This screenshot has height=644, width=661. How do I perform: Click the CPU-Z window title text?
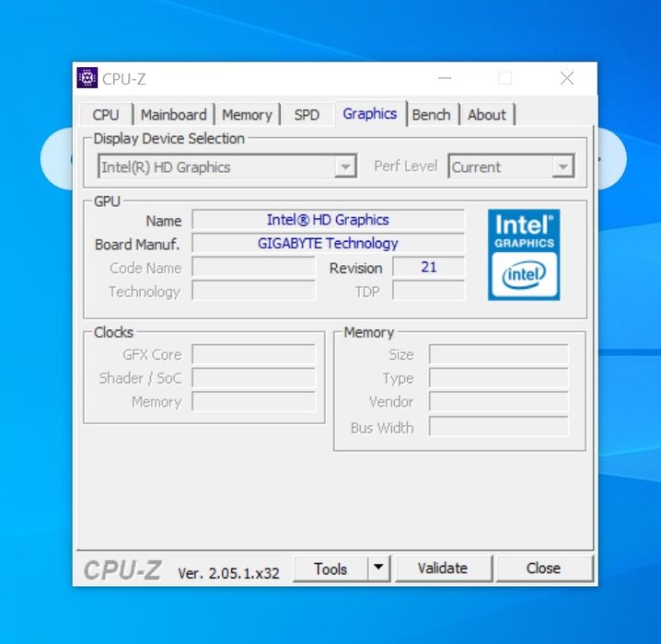124,79
